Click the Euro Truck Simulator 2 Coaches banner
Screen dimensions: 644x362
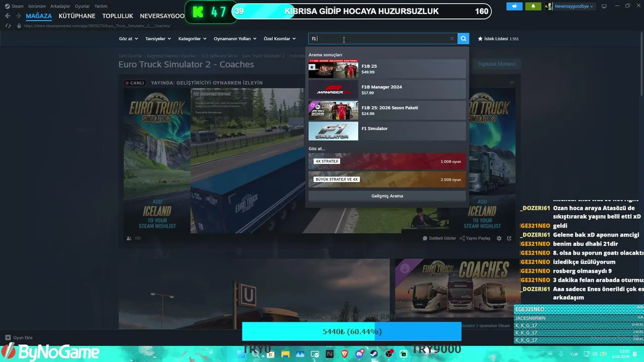pos(457,288)
